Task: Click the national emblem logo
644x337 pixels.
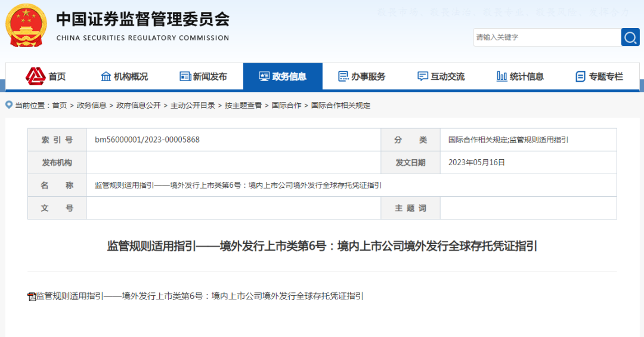Action: click(26, 26)
